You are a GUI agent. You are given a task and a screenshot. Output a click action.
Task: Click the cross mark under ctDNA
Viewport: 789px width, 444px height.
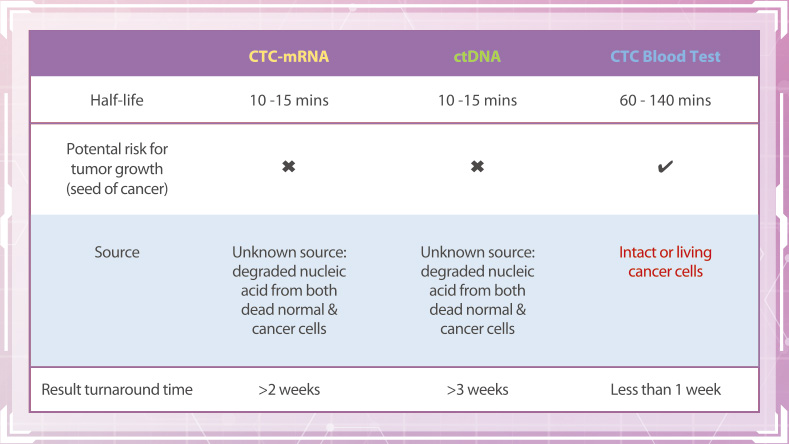tap(477, 166)
